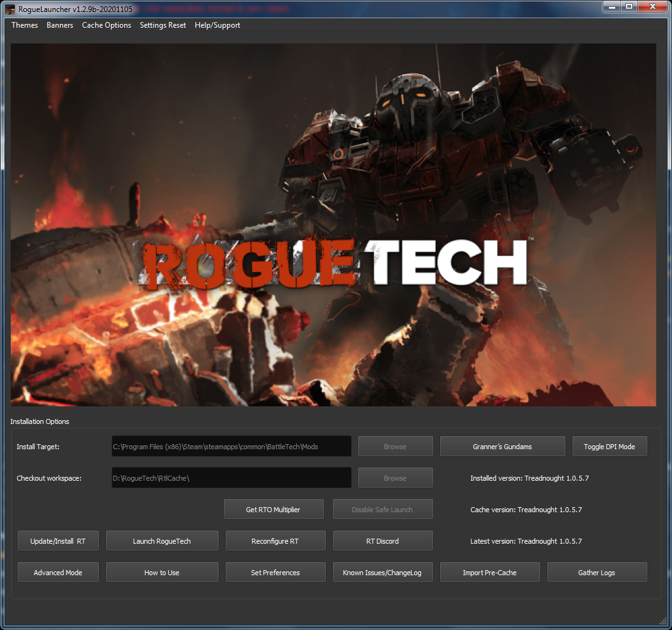Click Gather Logs button
Viewport: 672px width, 630px height.
tap(596, 572)
